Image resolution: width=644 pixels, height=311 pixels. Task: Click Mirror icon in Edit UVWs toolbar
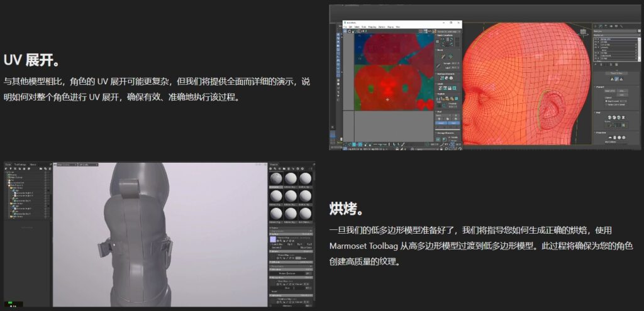click(x=364, y=31)
